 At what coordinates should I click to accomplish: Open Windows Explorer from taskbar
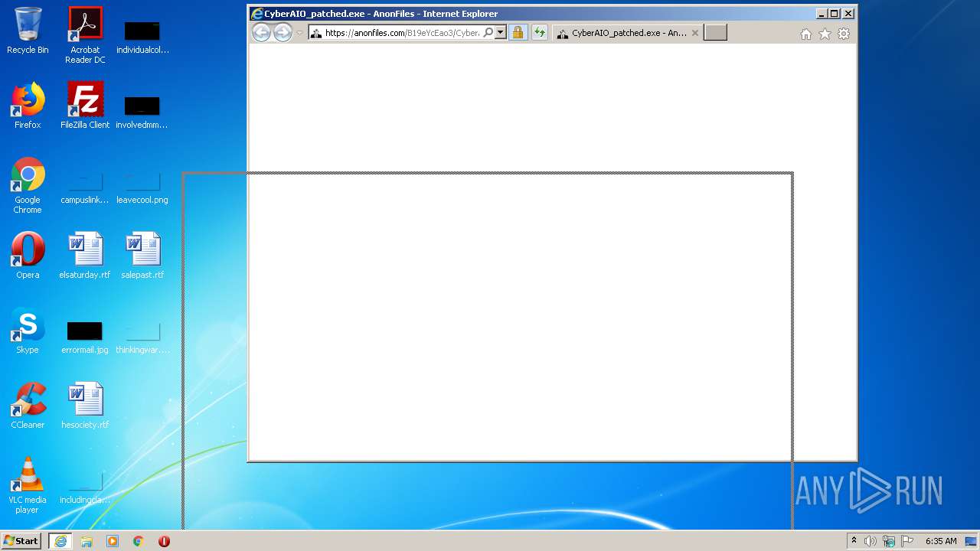click(x=87, y=541)
